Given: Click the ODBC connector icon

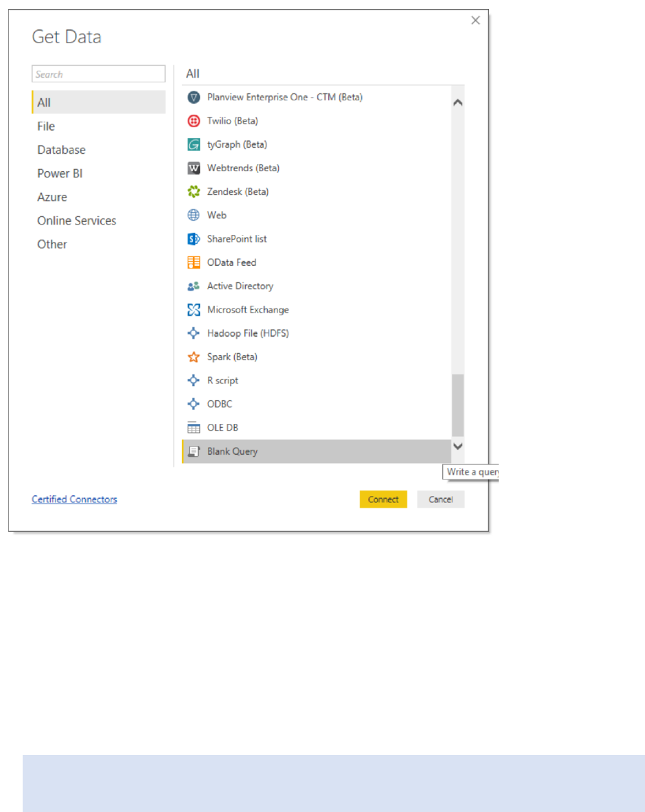Looking at the screenshot, I should (194, 404).
